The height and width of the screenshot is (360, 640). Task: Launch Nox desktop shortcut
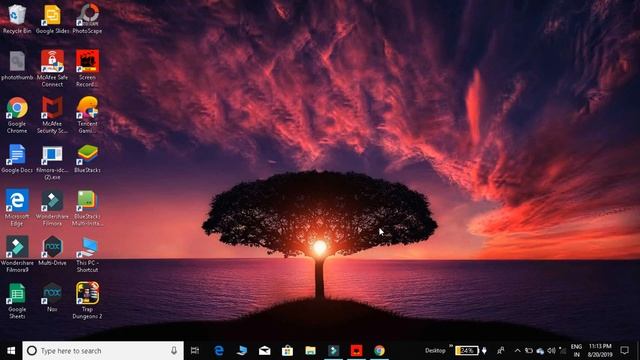pyautogui.click(x=52, y=297)
